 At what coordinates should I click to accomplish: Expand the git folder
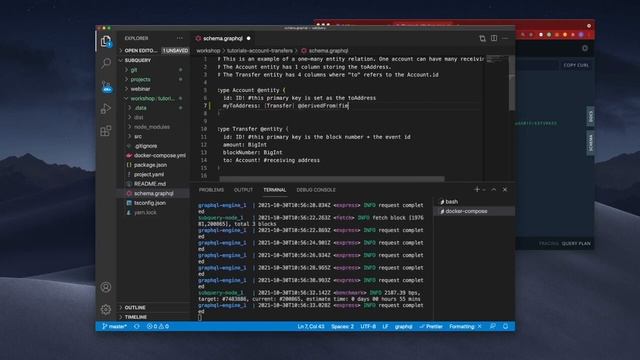click(x=153, y=70)
